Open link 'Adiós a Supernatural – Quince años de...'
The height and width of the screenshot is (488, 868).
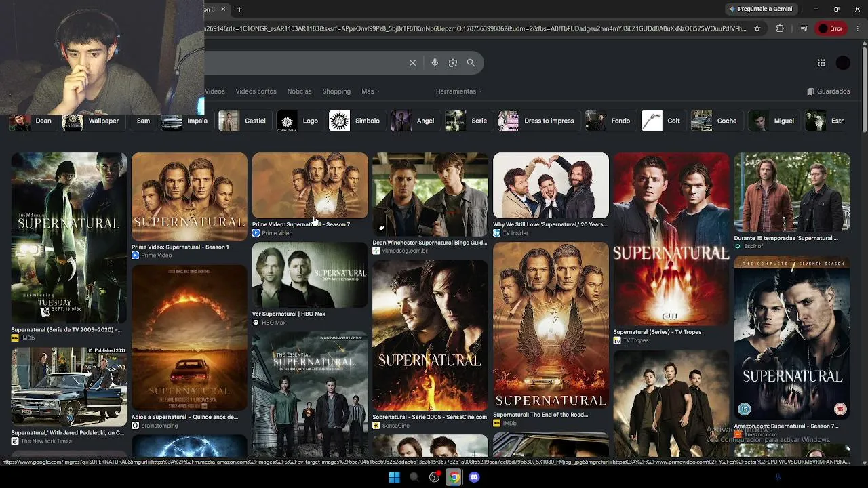(185, 418)
